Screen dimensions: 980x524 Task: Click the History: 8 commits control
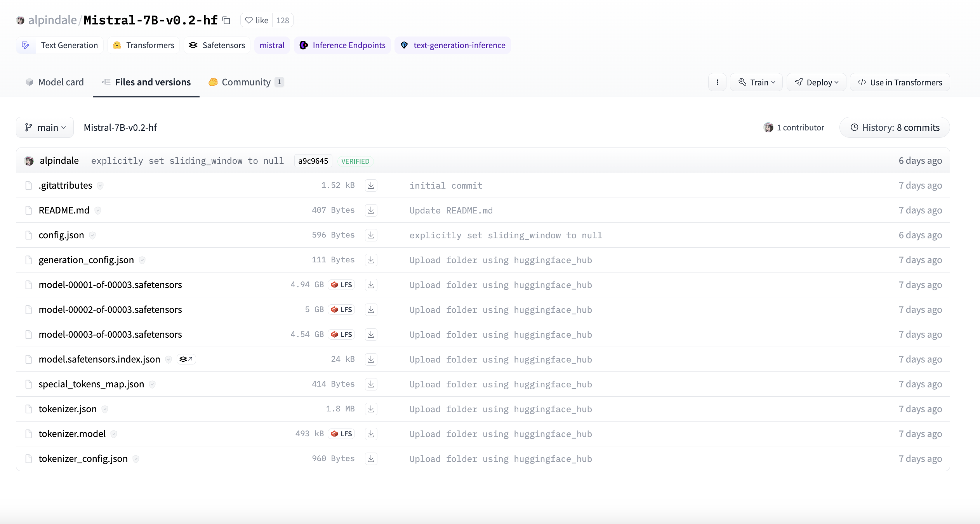[894, 127]
